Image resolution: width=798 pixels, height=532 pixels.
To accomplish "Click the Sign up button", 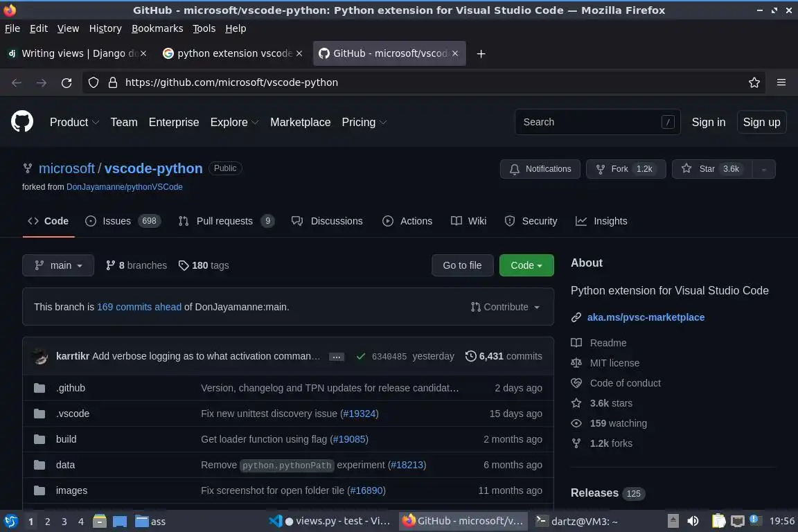I will tap(761, 122).
